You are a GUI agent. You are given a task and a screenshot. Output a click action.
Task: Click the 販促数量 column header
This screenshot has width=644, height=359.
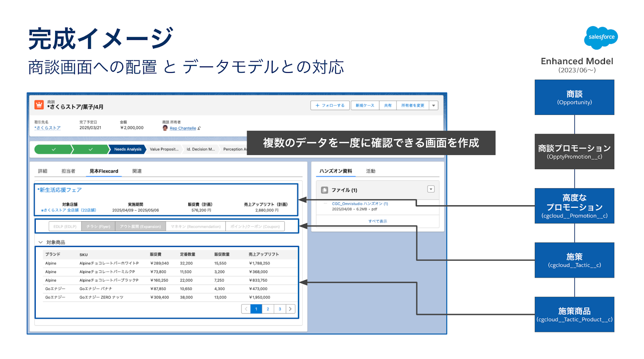pos(222,254)
